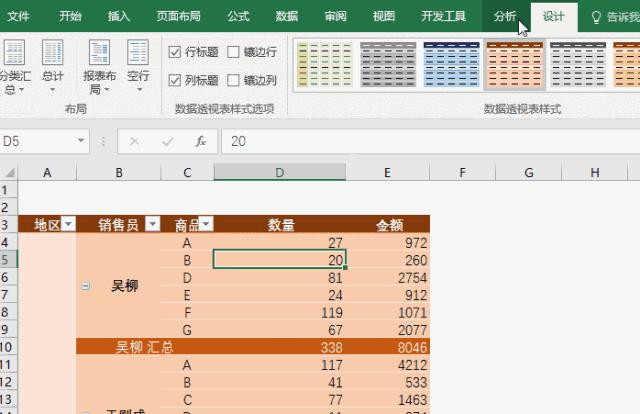Select row header 10
640x414 pixels.
coord(9,347)
